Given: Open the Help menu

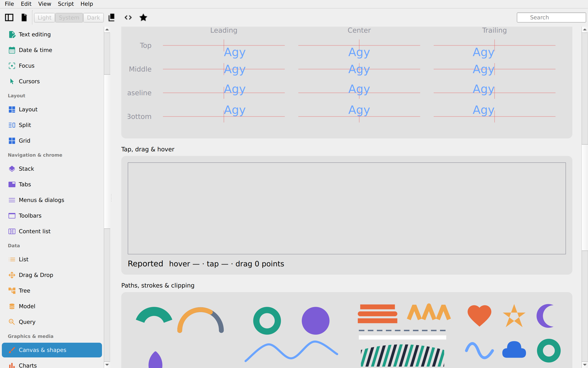Looking at the screenshot, I should (87, 4).
